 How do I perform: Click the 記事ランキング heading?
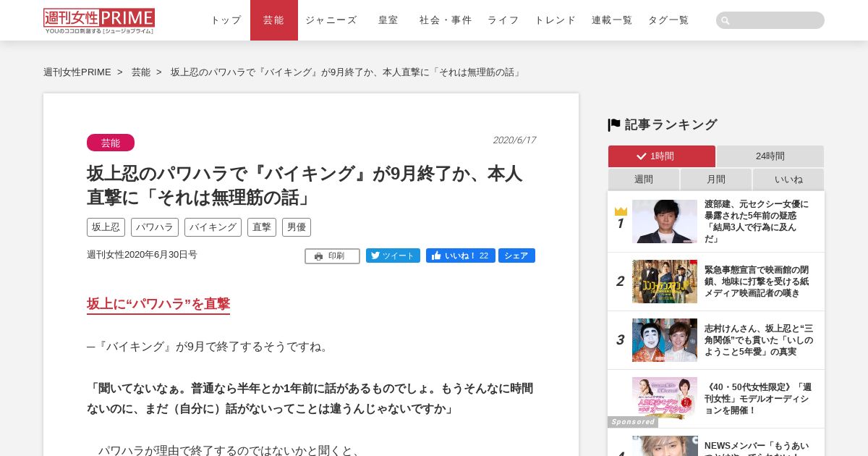(x=671, y=124)
